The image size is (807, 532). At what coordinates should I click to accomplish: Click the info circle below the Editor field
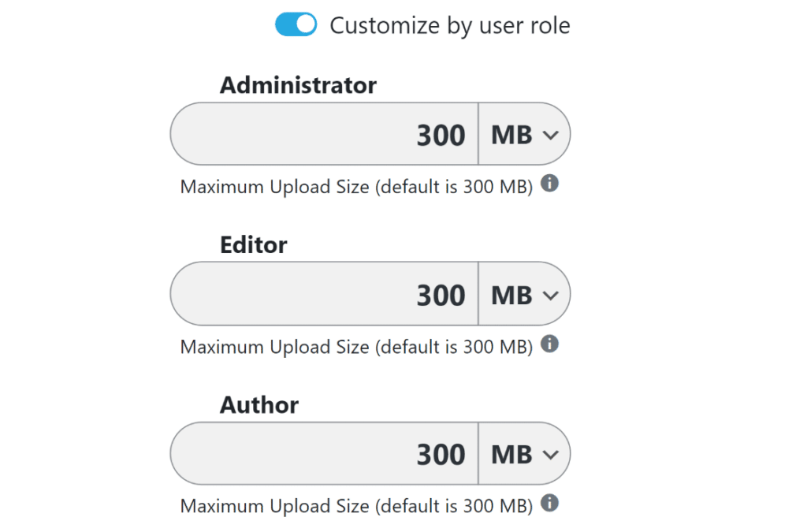pyautogui.click(x=550, y=344)
